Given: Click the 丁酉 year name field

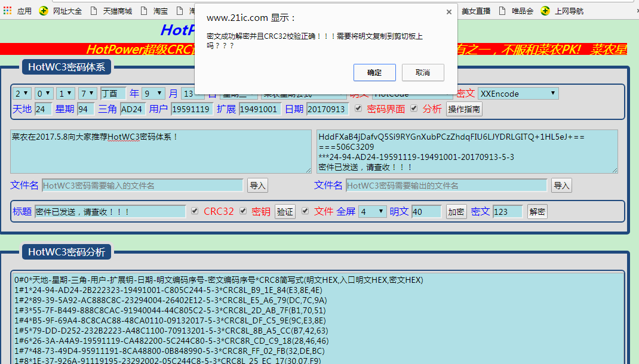Looking at the screenshot, I should coord(113,94).
